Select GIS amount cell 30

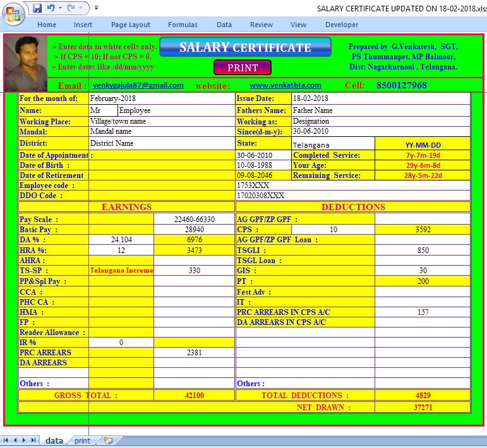click(x=423, y=271)
